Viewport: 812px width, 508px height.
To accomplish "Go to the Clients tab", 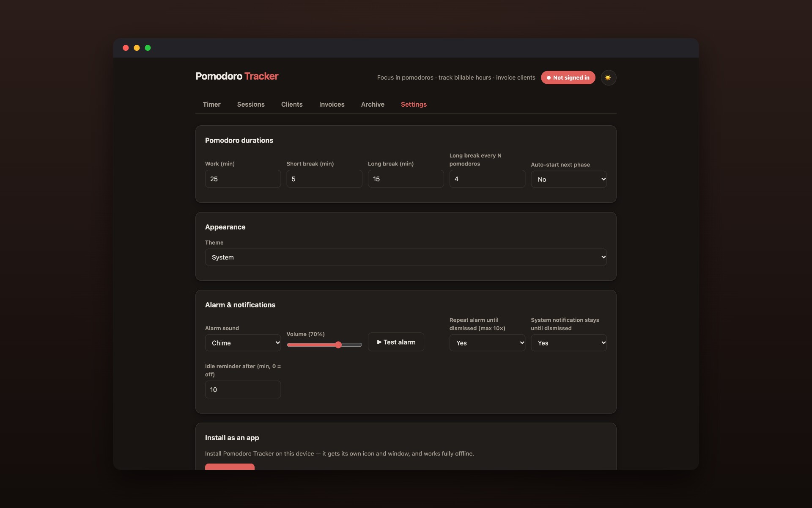I will [x=292, y=104].
